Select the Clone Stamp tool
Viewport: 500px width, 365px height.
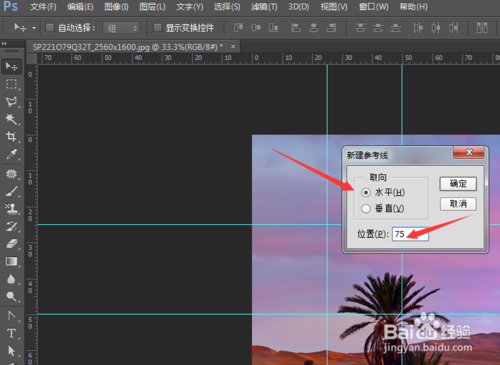pyautogui.click(x=12, y=209)
